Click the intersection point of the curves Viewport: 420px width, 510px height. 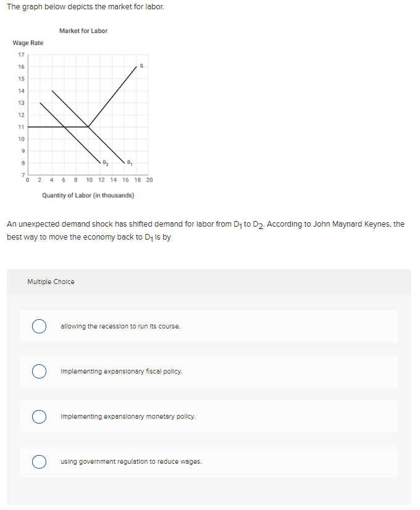pos(88,128)
